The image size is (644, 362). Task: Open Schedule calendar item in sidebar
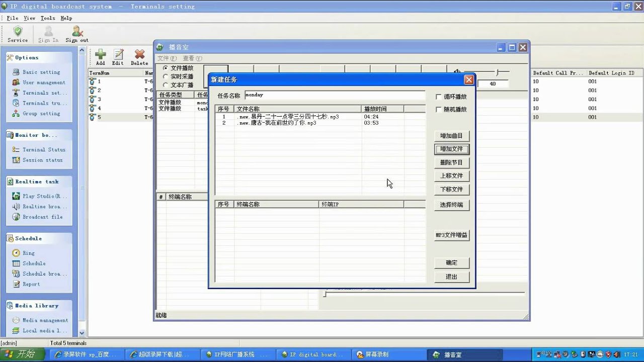click(29, 263)
